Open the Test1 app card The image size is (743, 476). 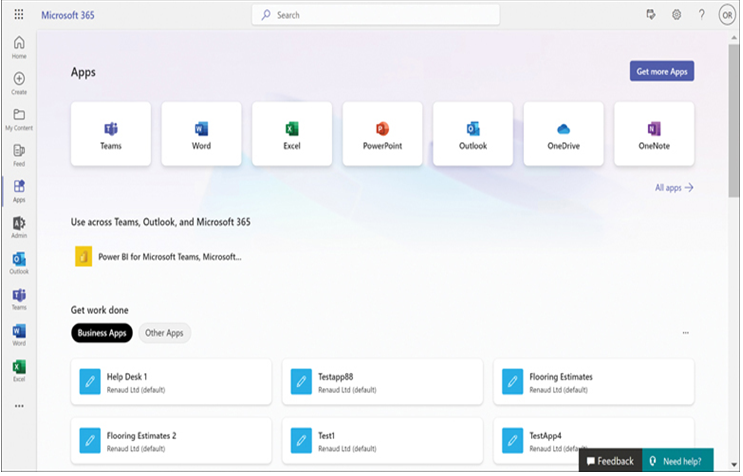(x=382, y=440)
